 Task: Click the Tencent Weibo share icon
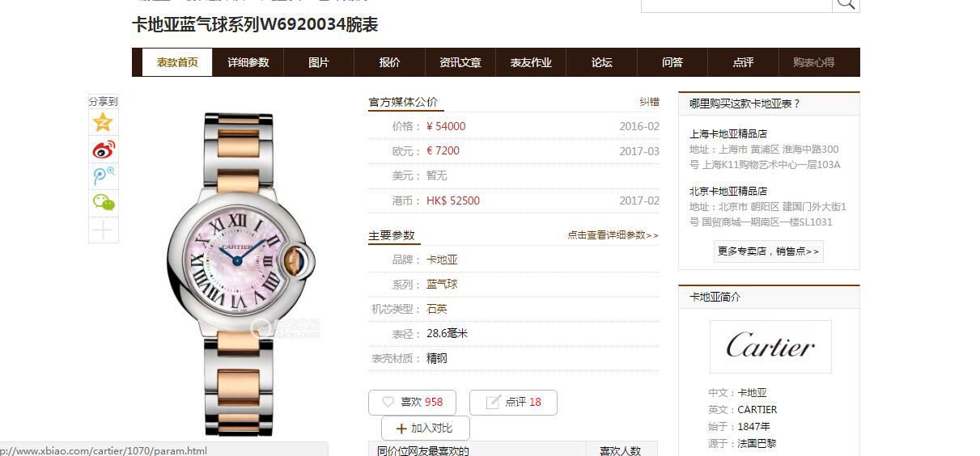(103, 176)
